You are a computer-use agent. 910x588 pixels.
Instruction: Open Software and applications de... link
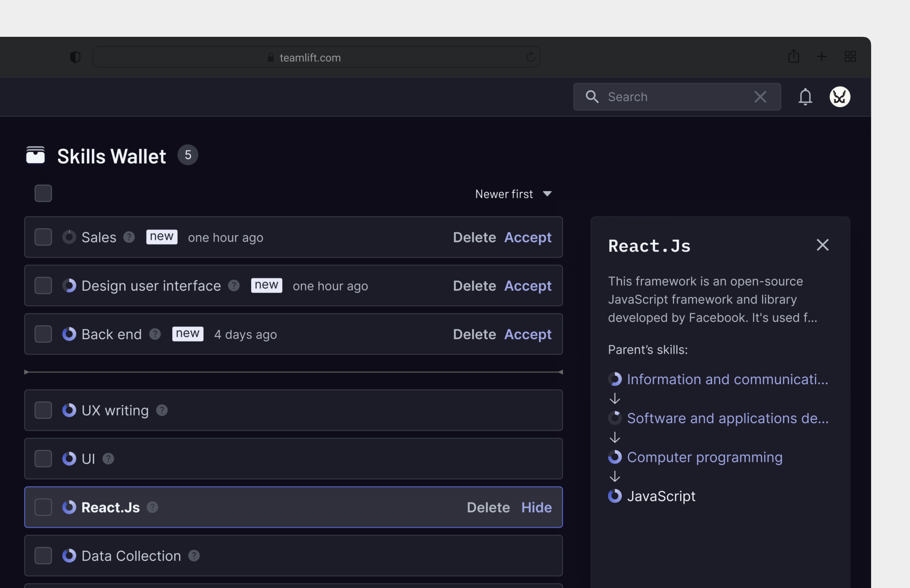tap(727, 418)
